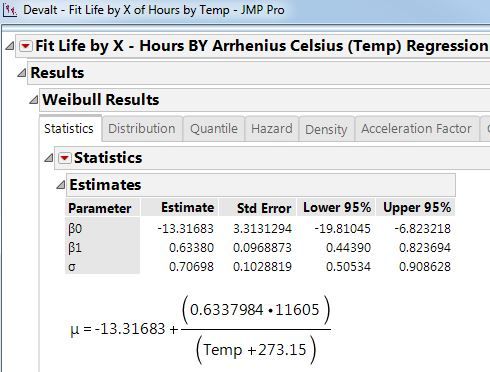The width and height of the screenshot is (490, 372).
Task: Collapse the Statistics outline section
Action: (49, 157)
